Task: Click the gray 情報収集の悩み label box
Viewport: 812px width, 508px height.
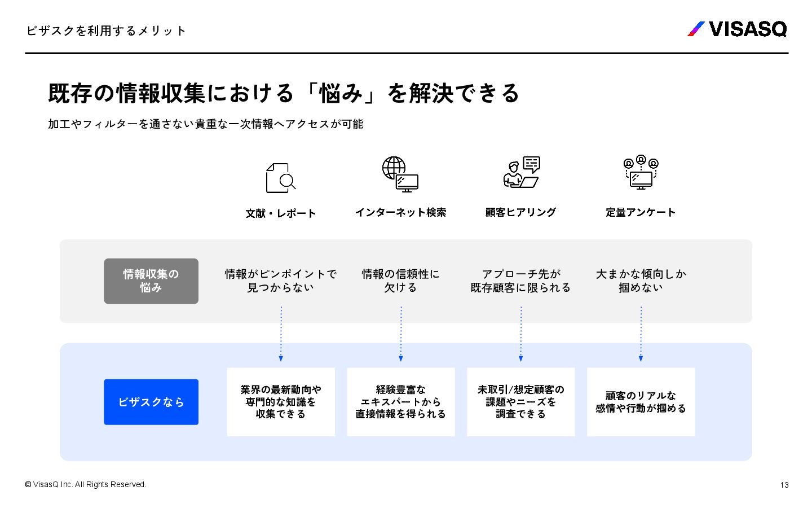Action: tap(151, 281)
